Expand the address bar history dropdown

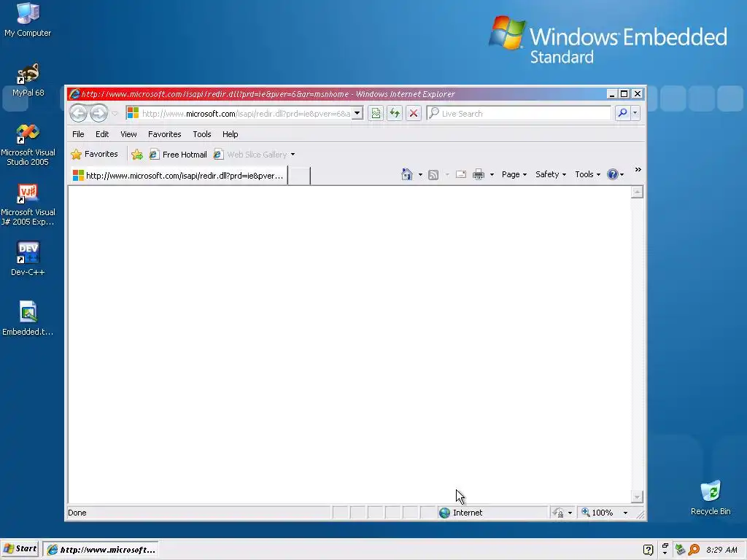click(357, 113)
